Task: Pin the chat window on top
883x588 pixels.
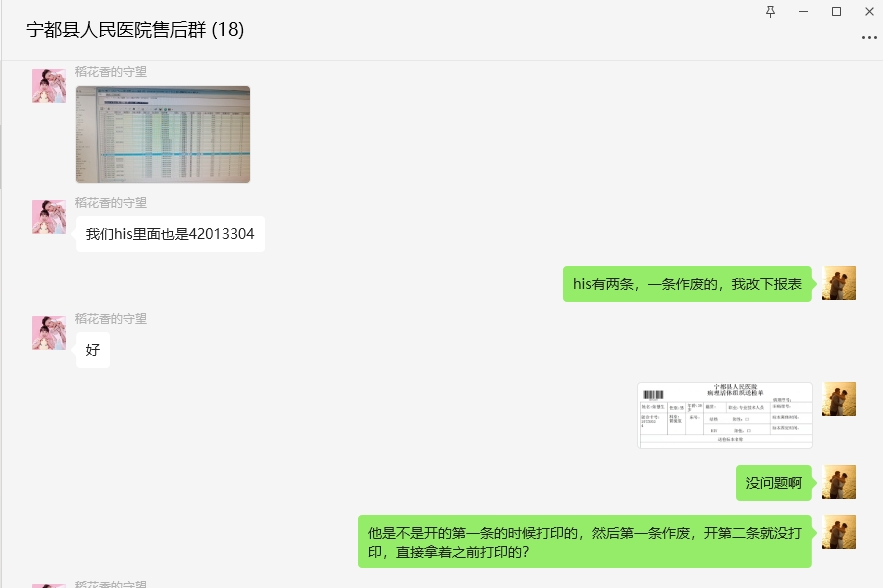Action: coord(770,11)
